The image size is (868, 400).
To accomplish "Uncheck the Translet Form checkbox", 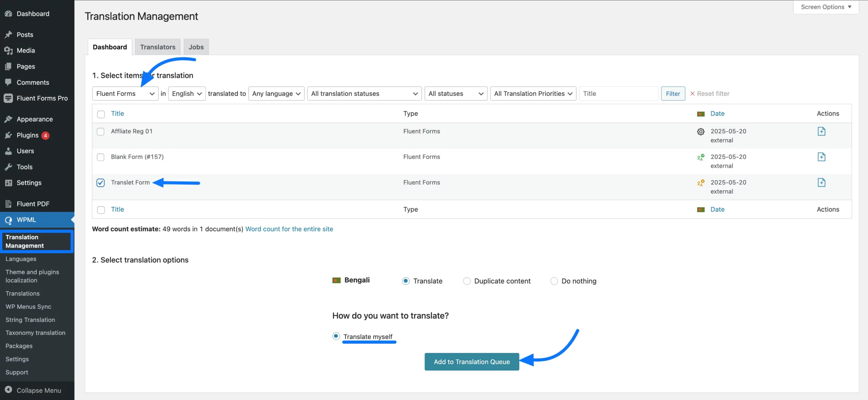I will coord(101,183).
